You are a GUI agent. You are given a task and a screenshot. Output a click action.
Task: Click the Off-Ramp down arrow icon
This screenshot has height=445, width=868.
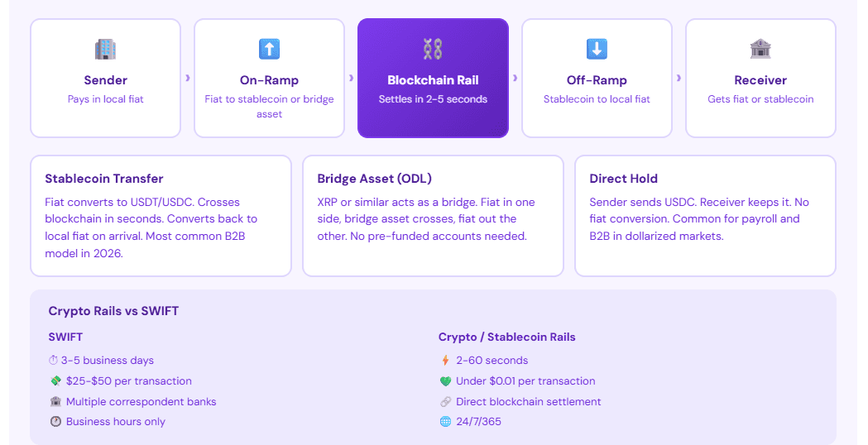597,49
